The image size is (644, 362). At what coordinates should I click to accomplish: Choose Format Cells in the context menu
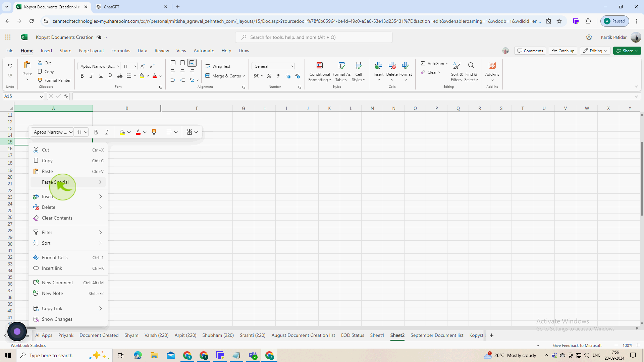click(x=68, y=257)
